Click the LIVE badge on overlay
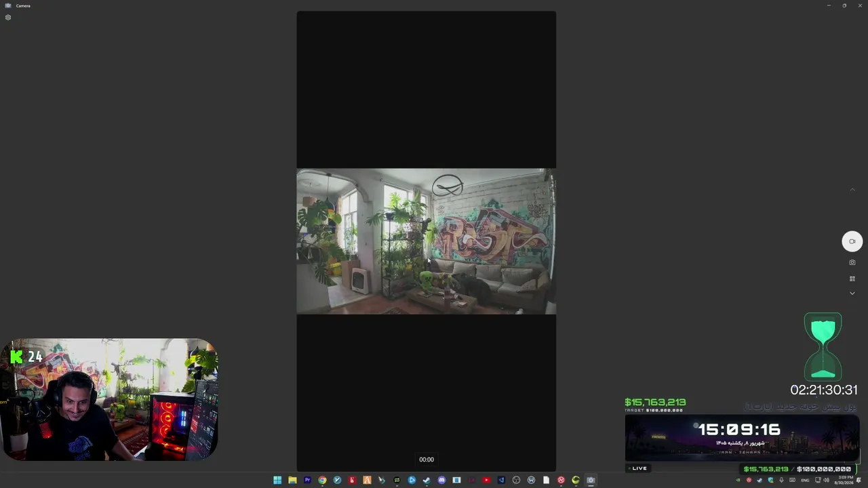Image resolution: width=868 pixels, height=488 pixels. click(637, 468)
